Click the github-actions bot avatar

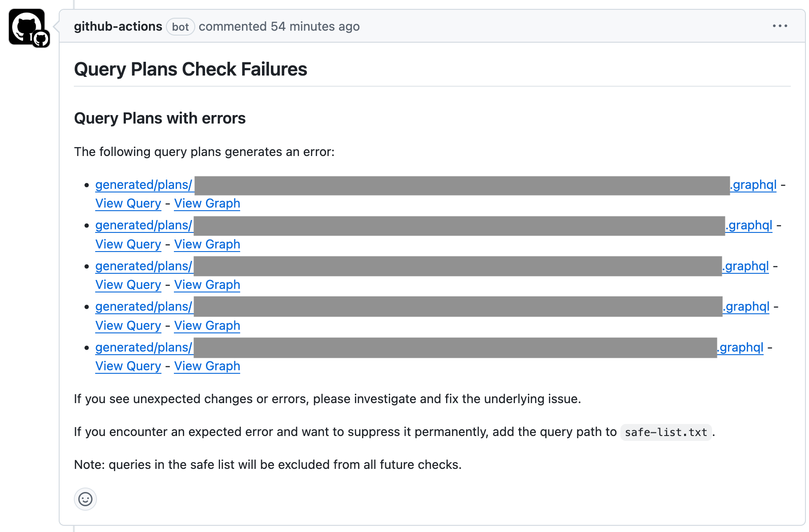27,27
